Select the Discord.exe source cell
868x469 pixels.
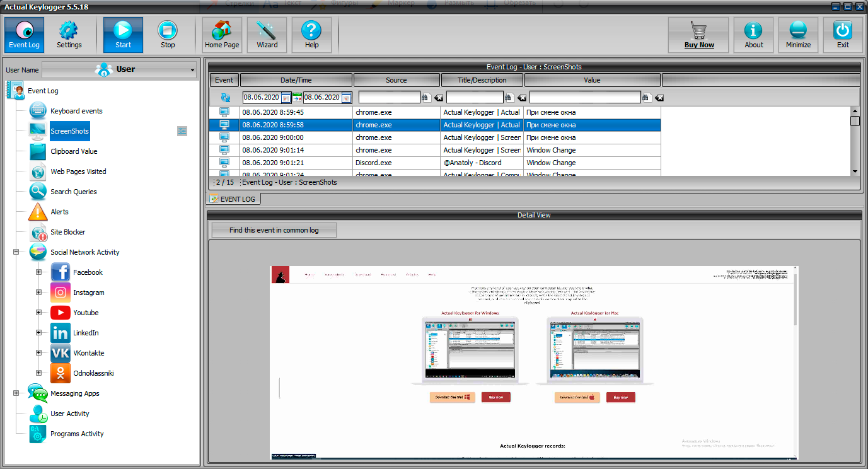(x=396, y=163)
